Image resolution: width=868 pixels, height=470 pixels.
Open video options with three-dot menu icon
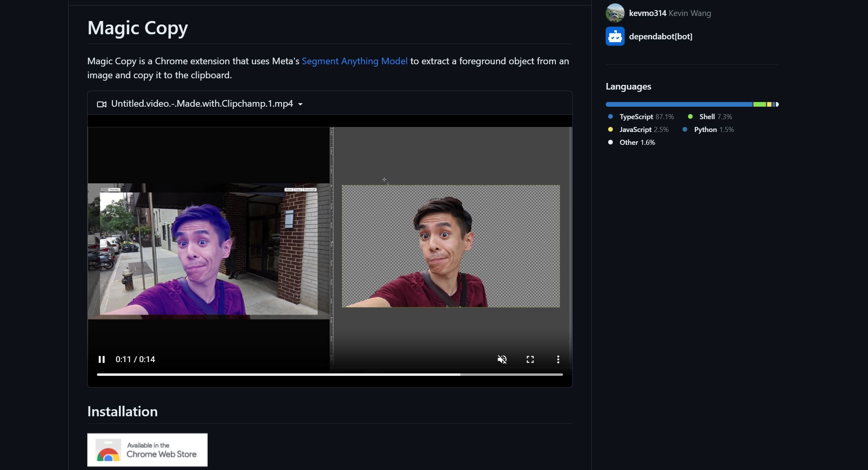coord(557,359)
